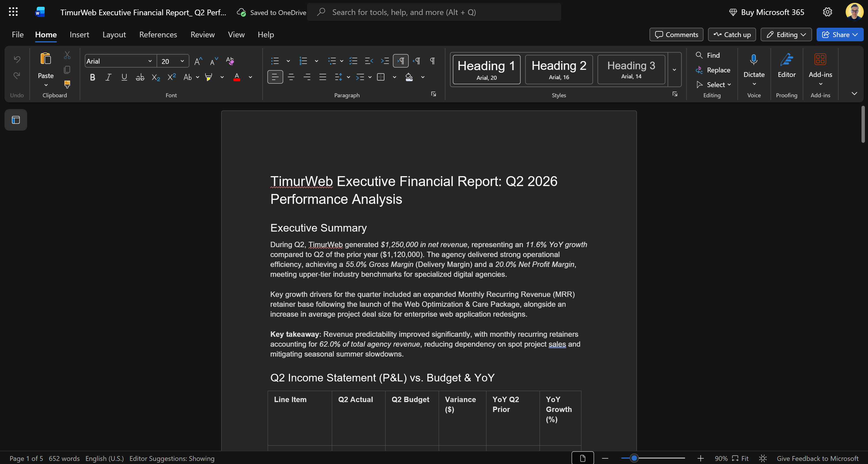The image size is (868, 464).
Task: Open the Add-ins gallery
Action: 820,60
